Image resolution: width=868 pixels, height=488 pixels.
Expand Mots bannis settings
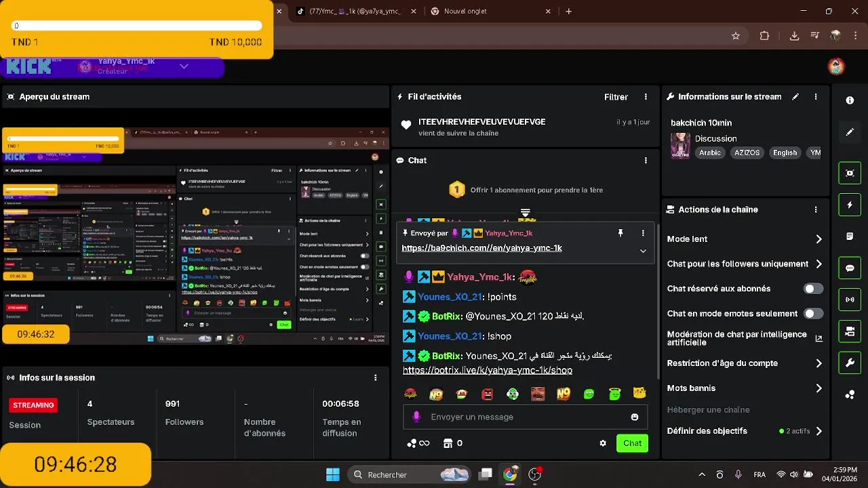click(745, 388)
